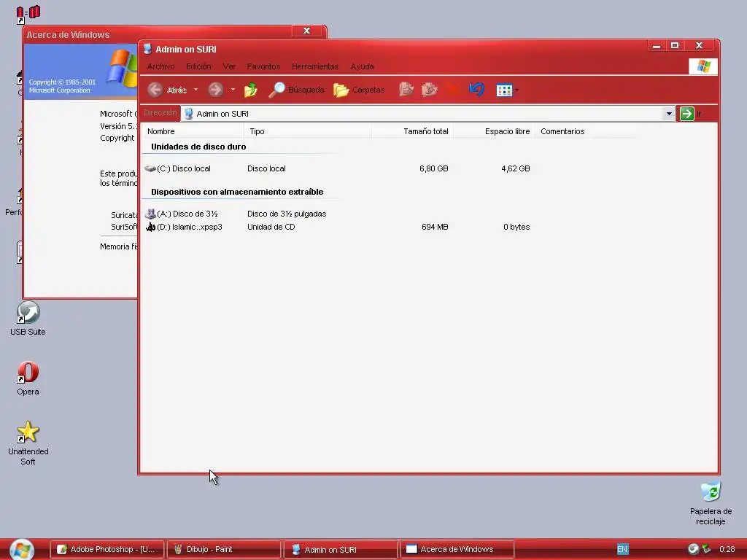
Task: Sort by Espacio libre column header
Action: [495, 131]
